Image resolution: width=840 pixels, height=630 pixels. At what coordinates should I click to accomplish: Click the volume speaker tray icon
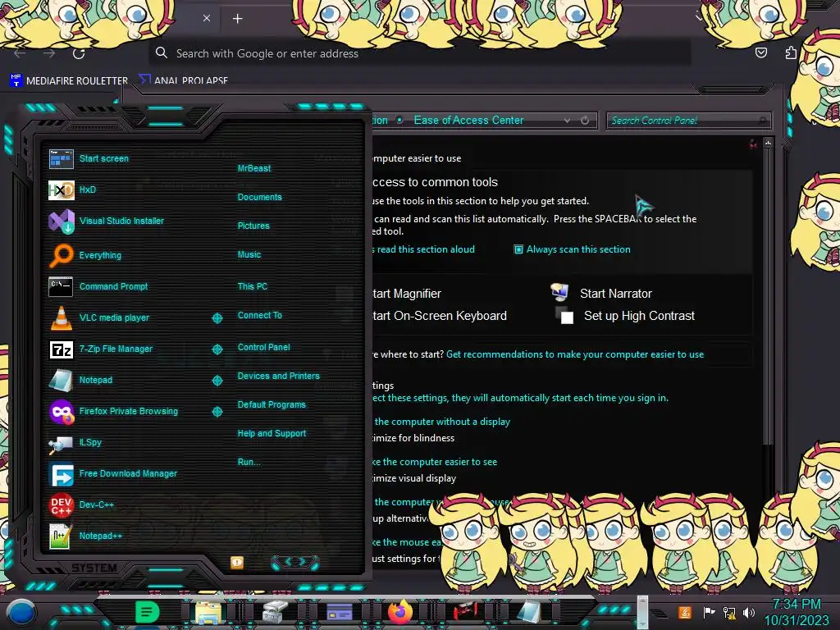tap(748, 612)
